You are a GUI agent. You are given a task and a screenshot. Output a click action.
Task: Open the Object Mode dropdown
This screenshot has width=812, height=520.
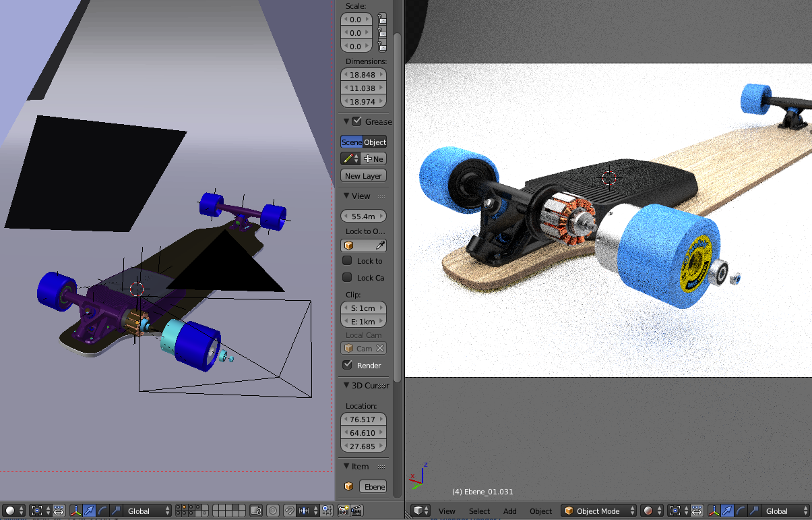599,511
